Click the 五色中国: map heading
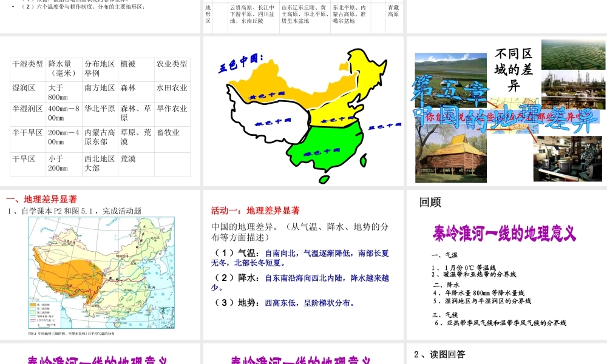This screenshot has width=607, height=364. pyautogui.click(x=240, y=64)
